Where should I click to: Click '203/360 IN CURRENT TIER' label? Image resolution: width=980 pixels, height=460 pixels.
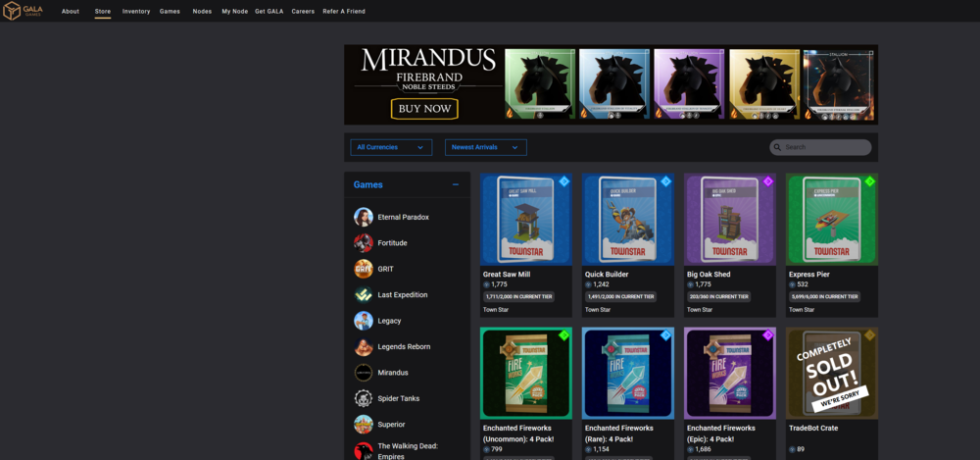(x=720, y=296)
